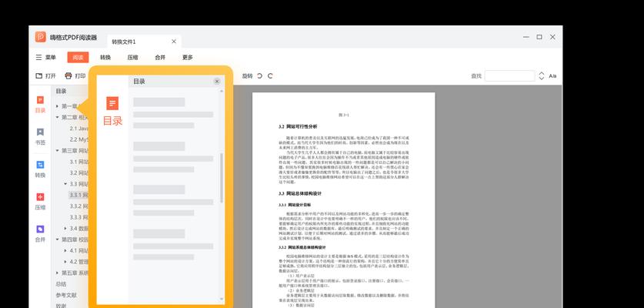Viewport: 644px width, 308px height.
Task: Expand the 4.2 outline section arrow
Action: point(65,262)
